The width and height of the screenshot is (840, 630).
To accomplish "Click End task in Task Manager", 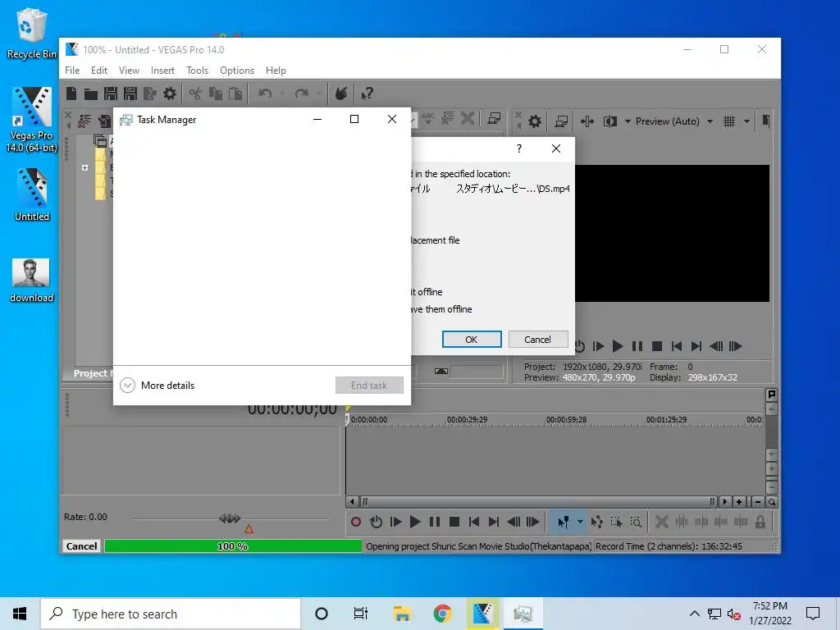I will (x=369, y=386).
